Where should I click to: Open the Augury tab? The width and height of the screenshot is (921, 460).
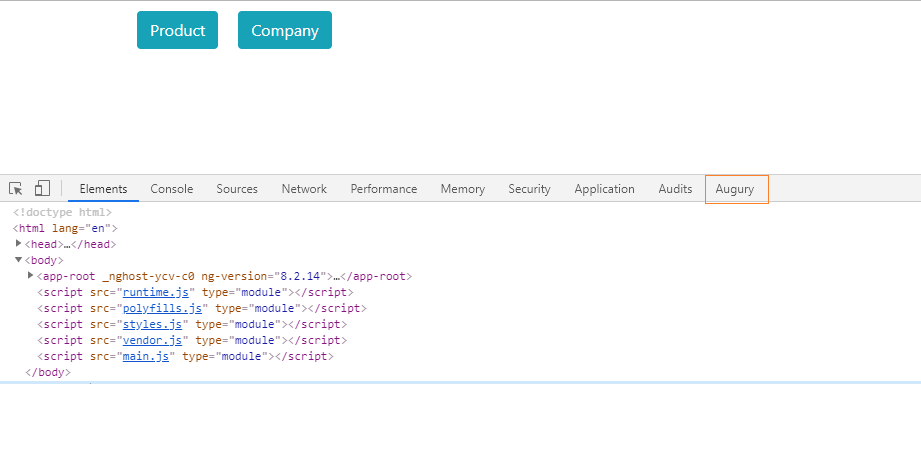click(735, 189)
